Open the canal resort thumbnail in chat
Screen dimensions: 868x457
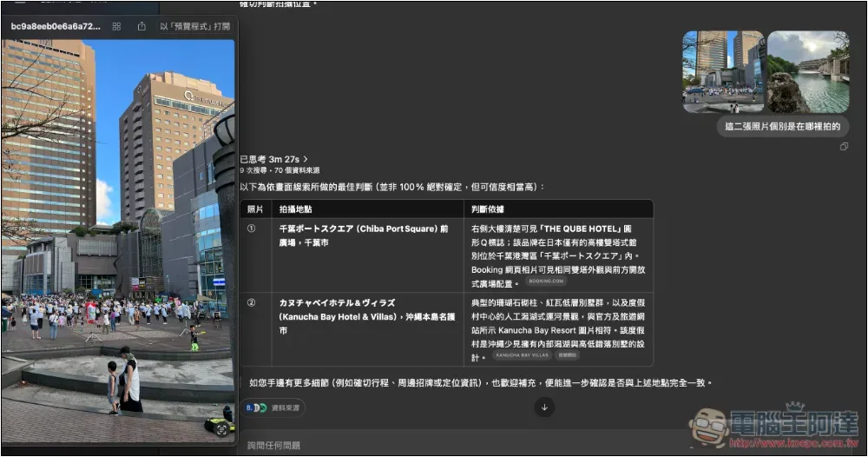pyautogui.click(x=808, y=72)
